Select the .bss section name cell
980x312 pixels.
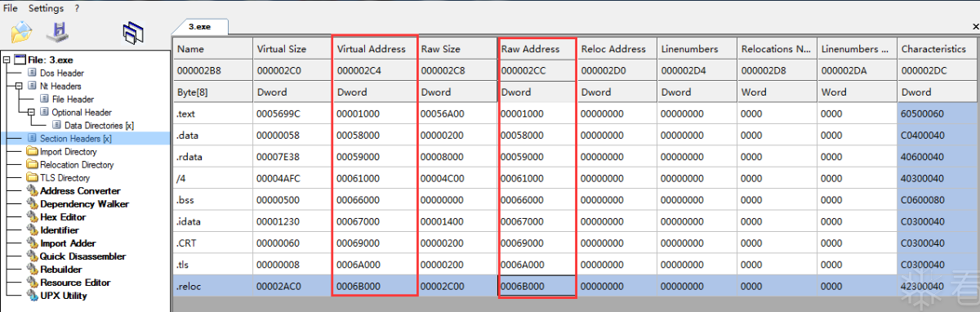[212, 200]
